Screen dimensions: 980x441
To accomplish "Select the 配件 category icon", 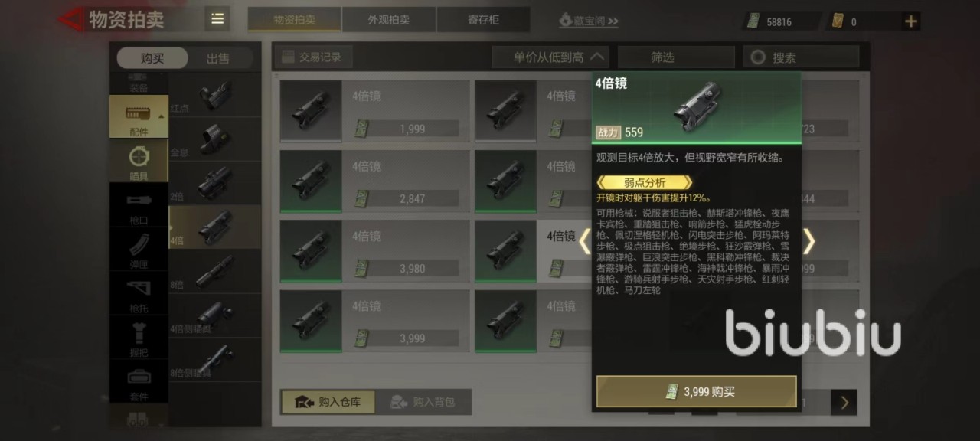I will coord(139,116).
